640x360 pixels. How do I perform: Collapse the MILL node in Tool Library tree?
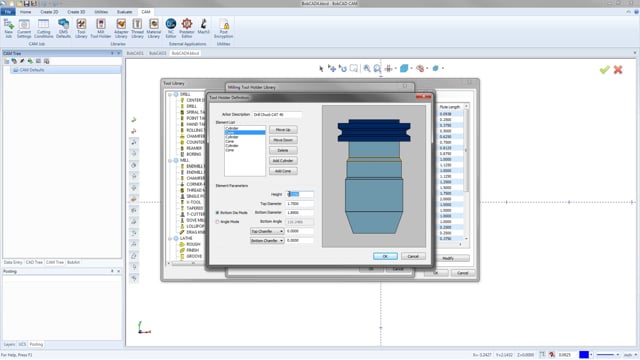[170, 160]
